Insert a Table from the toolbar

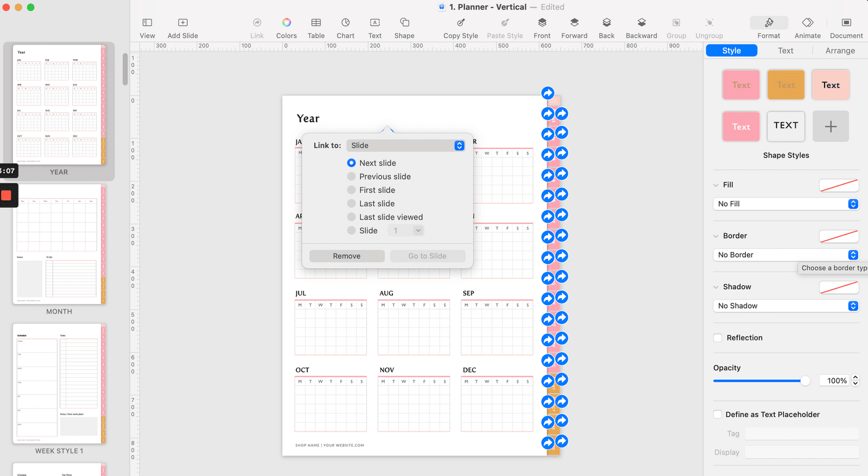tap(316, 26)
